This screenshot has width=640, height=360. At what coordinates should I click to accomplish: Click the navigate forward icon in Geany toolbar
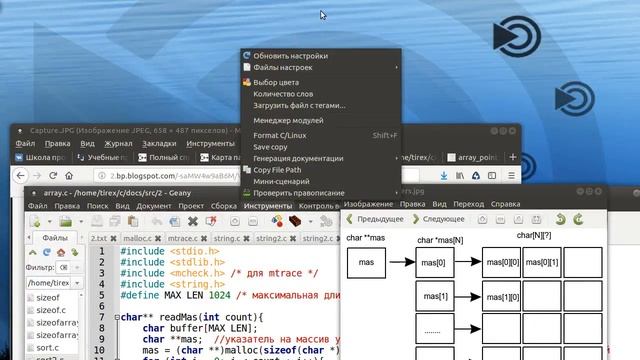click(x=253, y=221)
